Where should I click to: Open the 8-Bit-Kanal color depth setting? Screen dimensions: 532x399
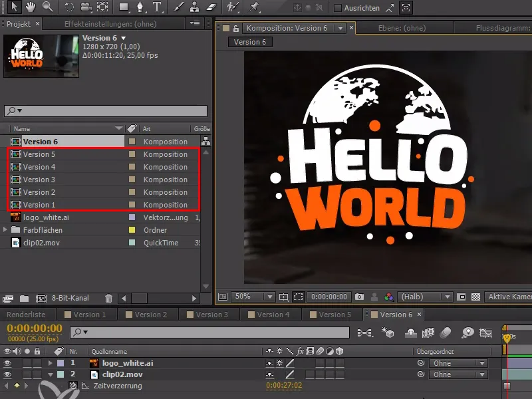pos(70,298)
